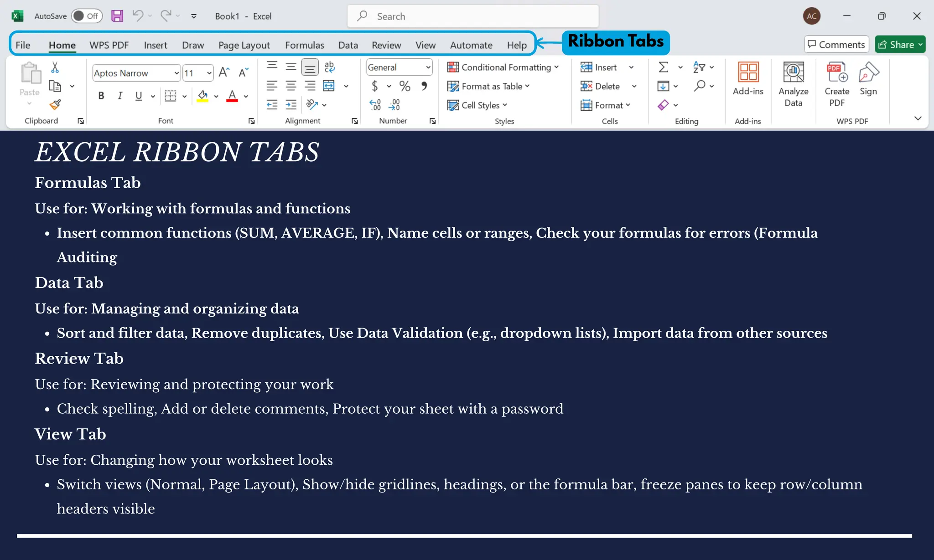Switch to the Data tab
Image resolution: width=934 pixels, height=560 pixels.
[x=348, y=45]
